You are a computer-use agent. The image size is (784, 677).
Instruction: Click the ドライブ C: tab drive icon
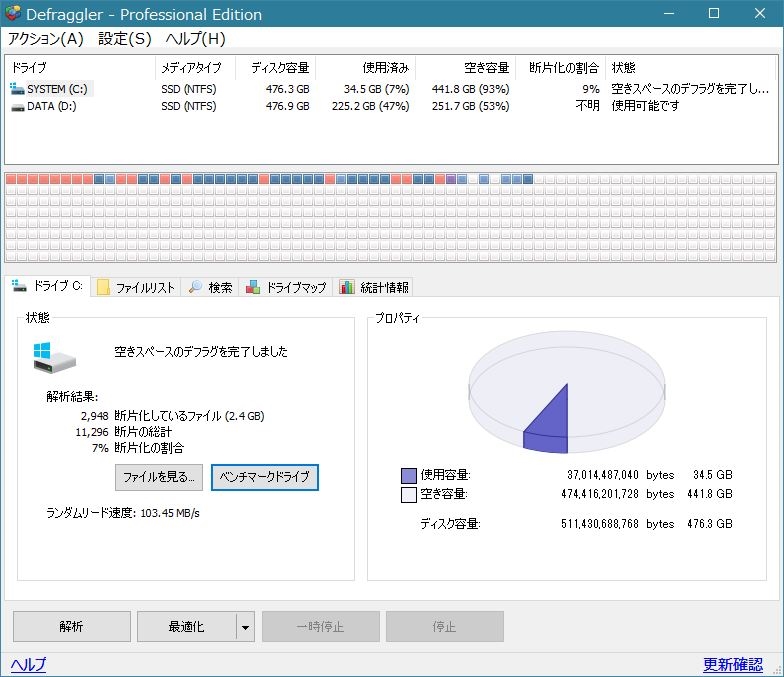[19, 286]
